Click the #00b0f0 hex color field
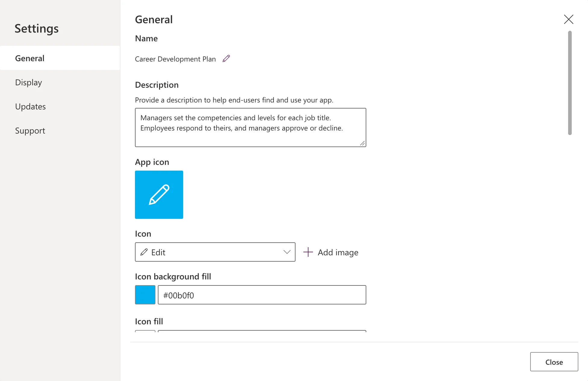 point(262,295)
